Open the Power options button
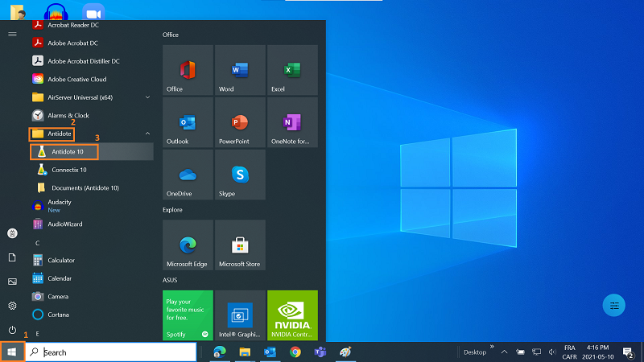This screenshot has width=644, height=362. click(12, 330)
